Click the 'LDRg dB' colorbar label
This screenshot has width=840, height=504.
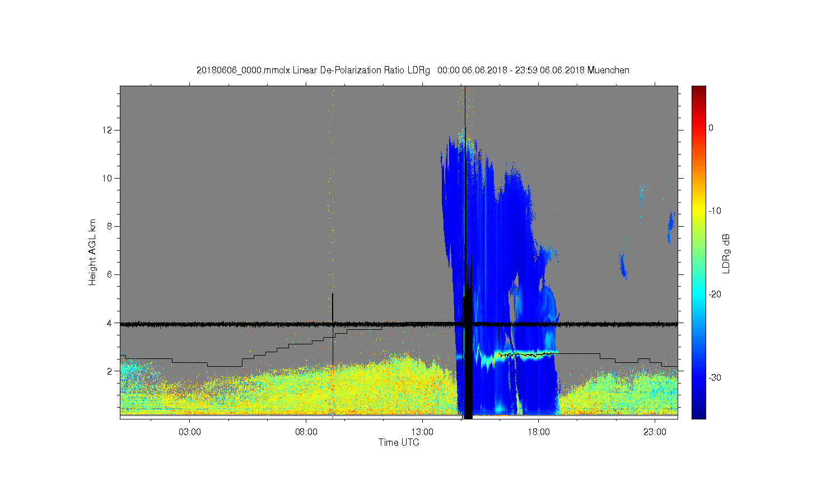point(726,253)
